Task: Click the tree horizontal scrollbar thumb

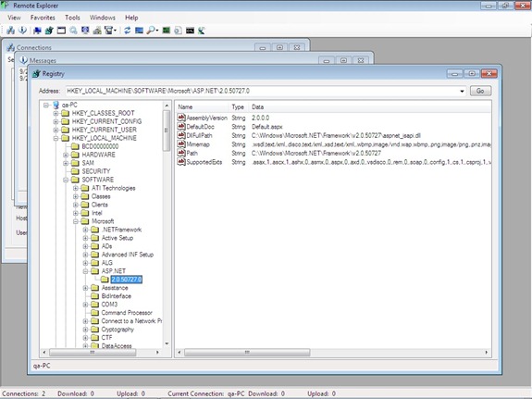Action: tap(93, 353)
